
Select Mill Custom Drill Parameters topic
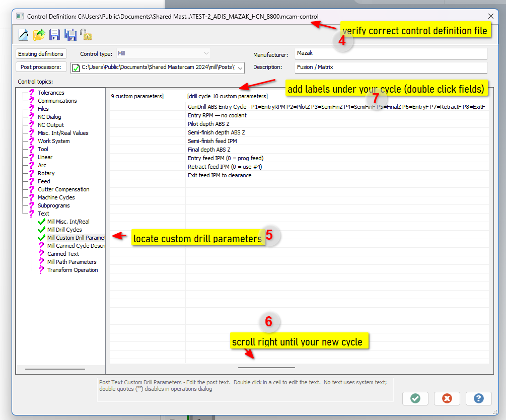coord(66,237)
